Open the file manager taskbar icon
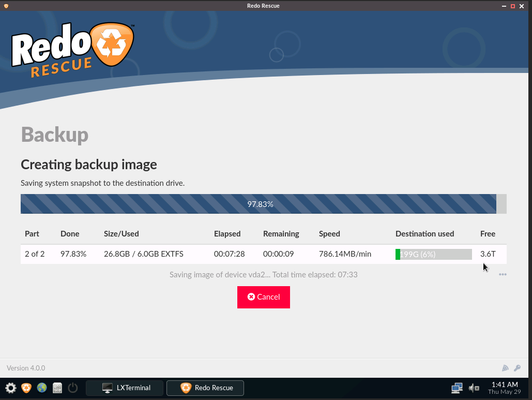Viewport: 532px width, 400px height. click(x=57, y=388)
